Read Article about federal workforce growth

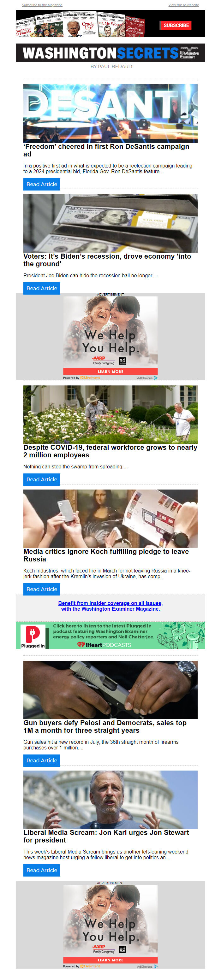42,479
